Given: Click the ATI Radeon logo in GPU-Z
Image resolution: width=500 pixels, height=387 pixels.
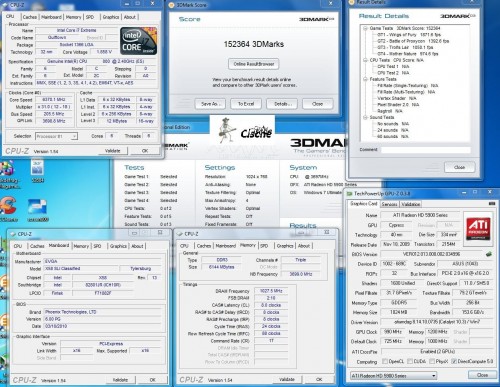Looking at the screenshot, I should click(x=478, y=229).
